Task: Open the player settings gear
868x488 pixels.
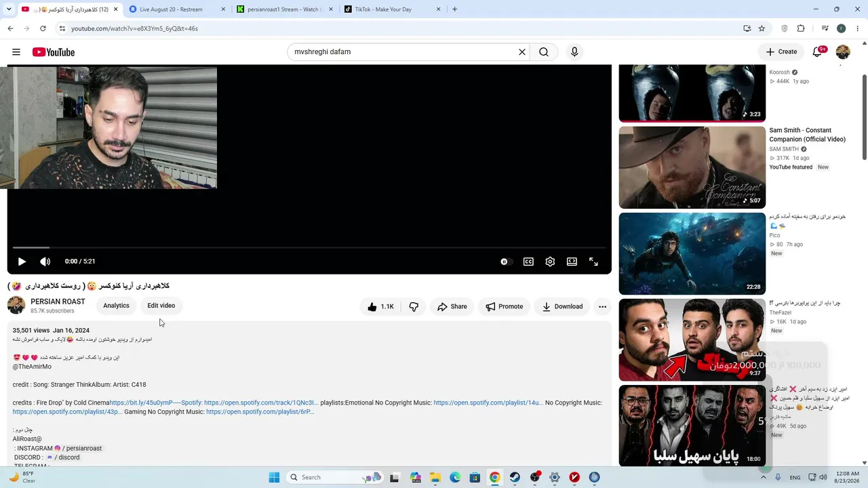Action: [x=550, y=262]
